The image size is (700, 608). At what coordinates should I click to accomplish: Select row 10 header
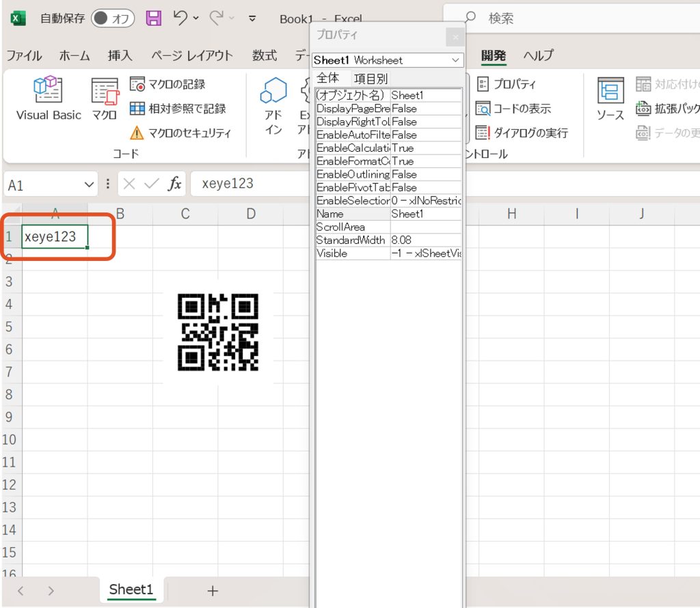[x=10, y=440]
